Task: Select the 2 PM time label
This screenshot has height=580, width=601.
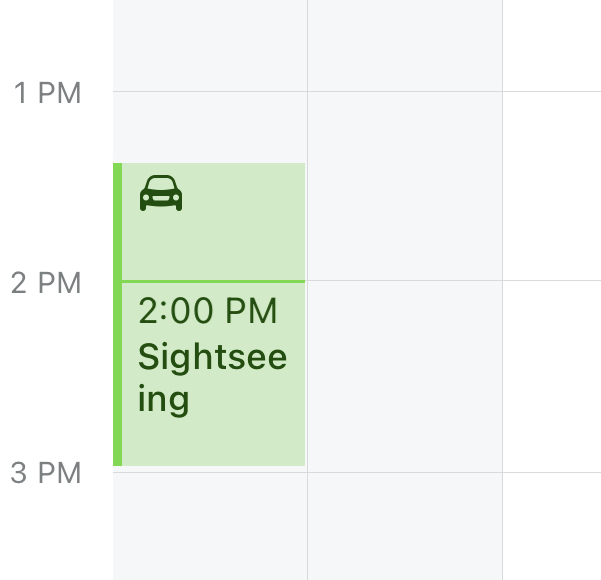Action: 46,283
